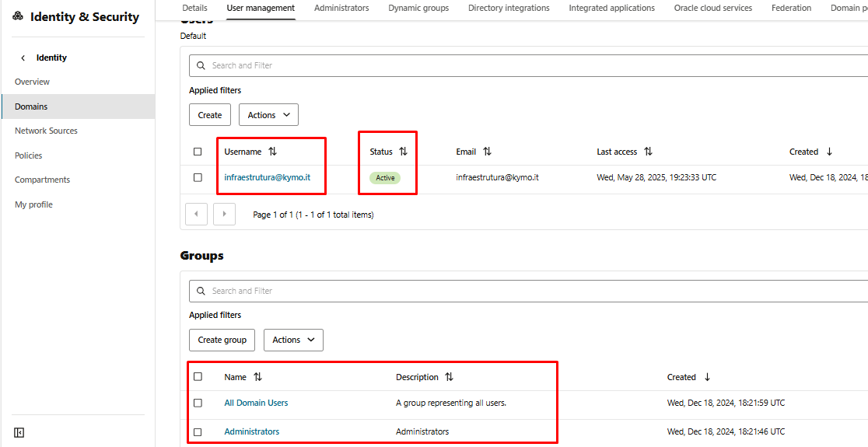Open the groups Actions dropdown

pos(293,340)
